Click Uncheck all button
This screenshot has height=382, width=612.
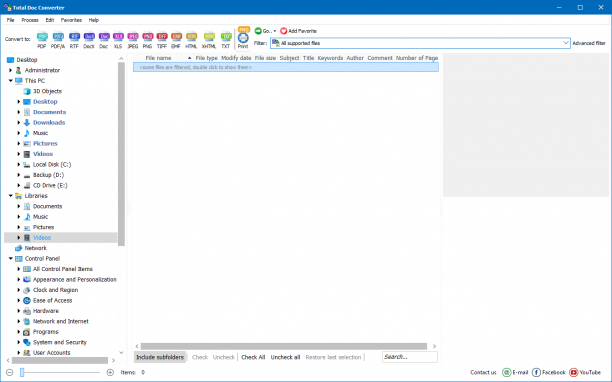pos(285,357)
